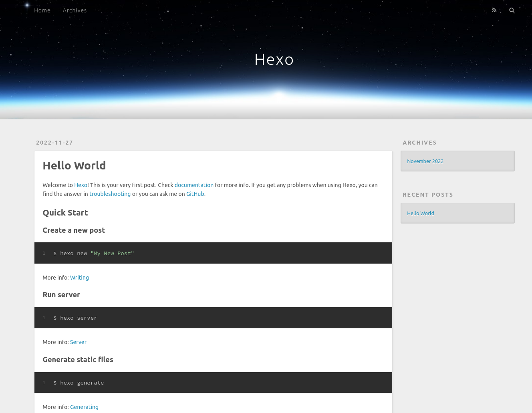Open the Hello World post title

(74, 165)
